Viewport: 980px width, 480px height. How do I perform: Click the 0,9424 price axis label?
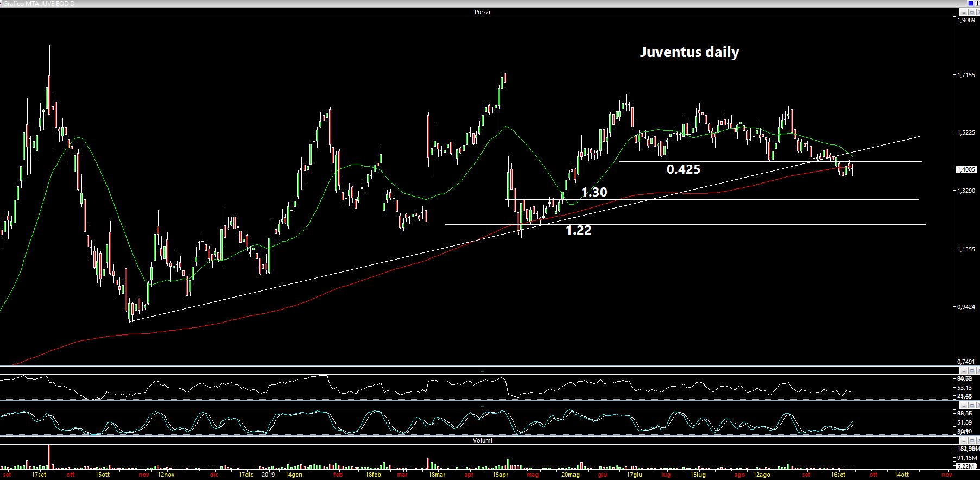[966, 307]
